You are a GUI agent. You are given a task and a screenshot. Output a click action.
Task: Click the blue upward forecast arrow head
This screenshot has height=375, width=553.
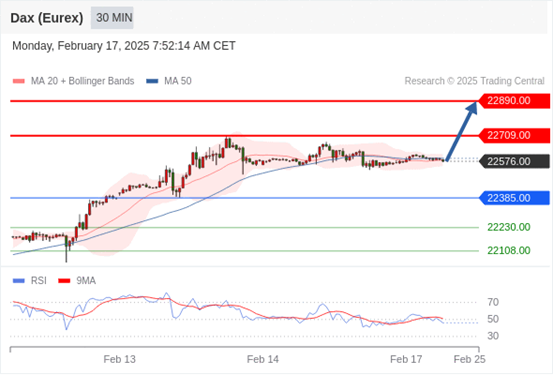coord(472,108)
